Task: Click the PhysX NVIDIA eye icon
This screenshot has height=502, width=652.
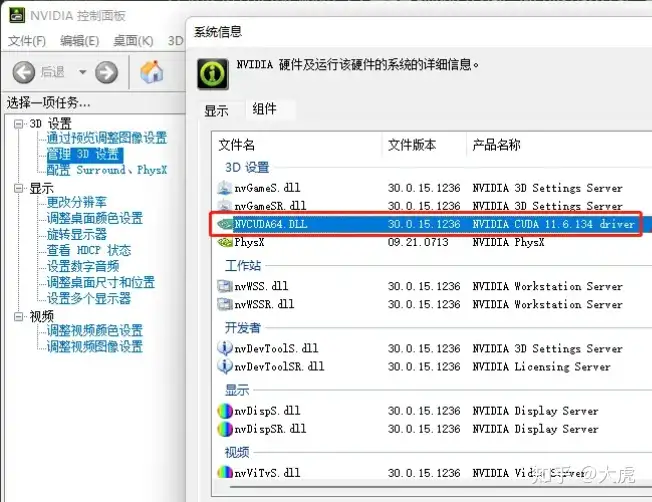Action: pyautogui.click(x=225, y=242)
